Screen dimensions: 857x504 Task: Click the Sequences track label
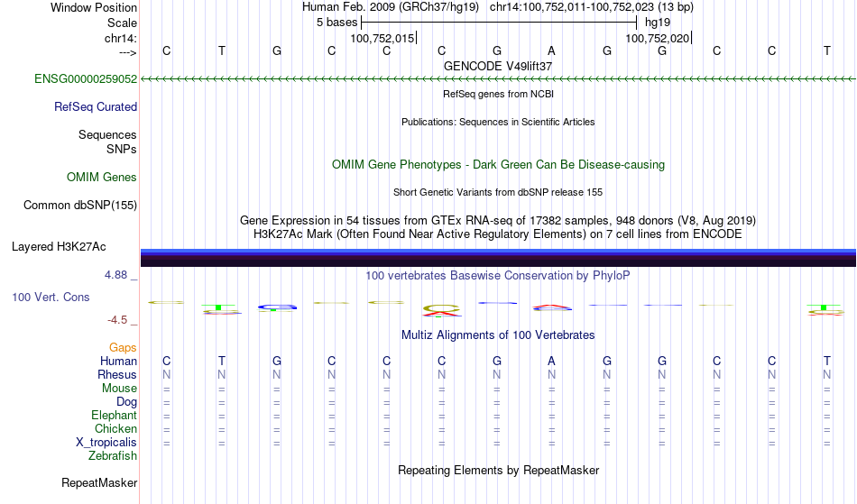(x=107, y=134)
